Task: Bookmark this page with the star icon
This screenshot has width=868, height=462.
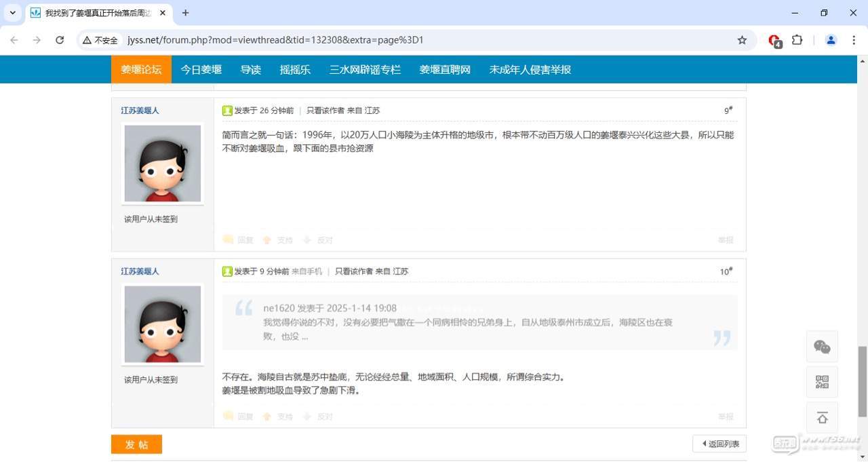Action: click(x=742, y=40)
